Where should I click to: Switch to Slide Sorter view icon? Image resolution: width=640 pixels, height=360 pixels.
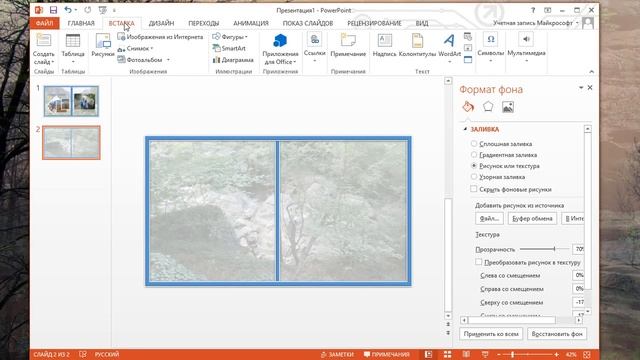[x=447, y=354]
